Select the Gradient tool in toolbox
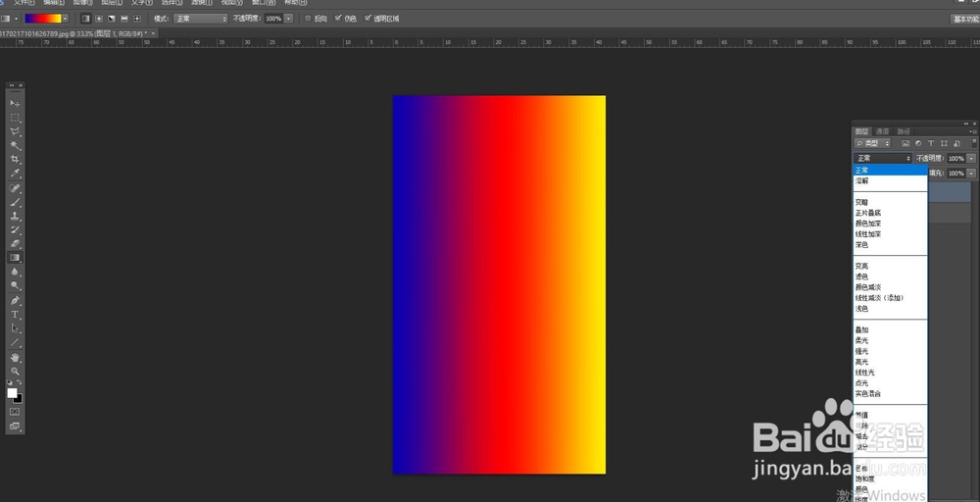 (15, 258)
